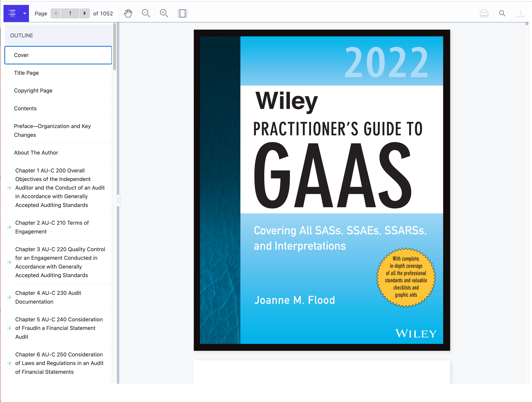Click the zoom out magnifier

coord(146,14)
